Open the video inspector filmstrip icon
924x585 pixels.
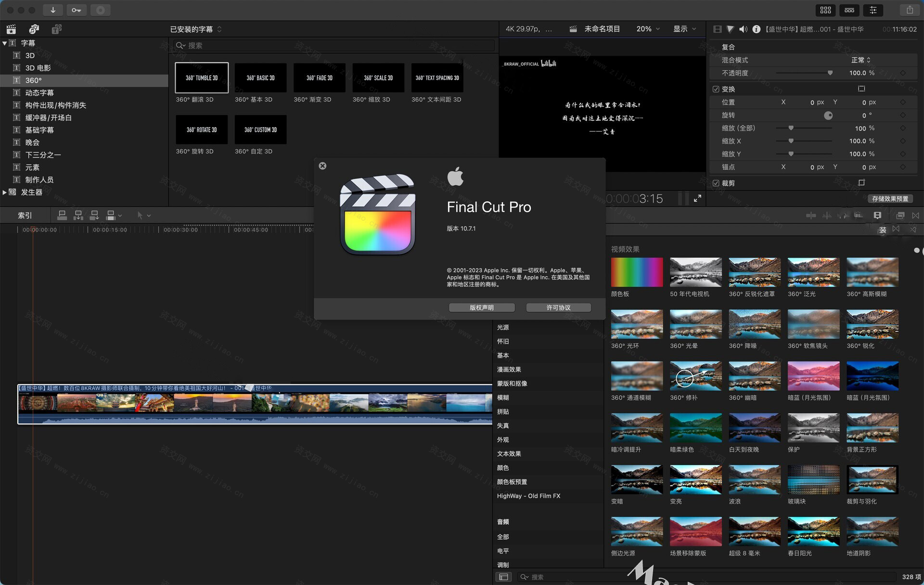(717, 29)
